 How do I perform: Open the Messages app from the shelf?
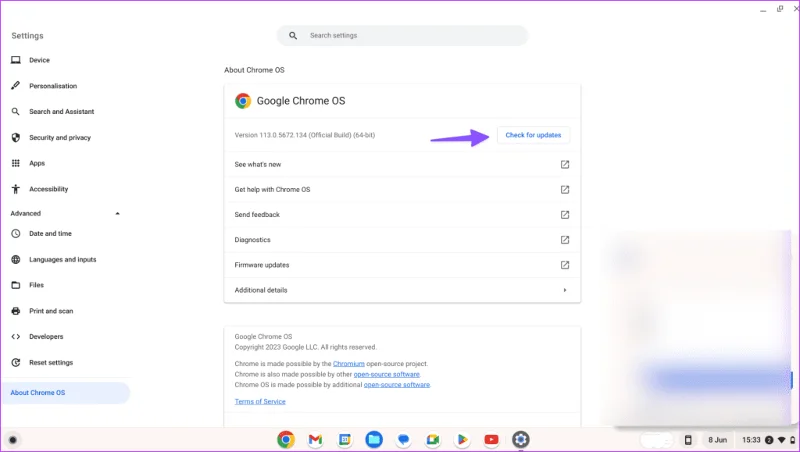tap(404, 439)
